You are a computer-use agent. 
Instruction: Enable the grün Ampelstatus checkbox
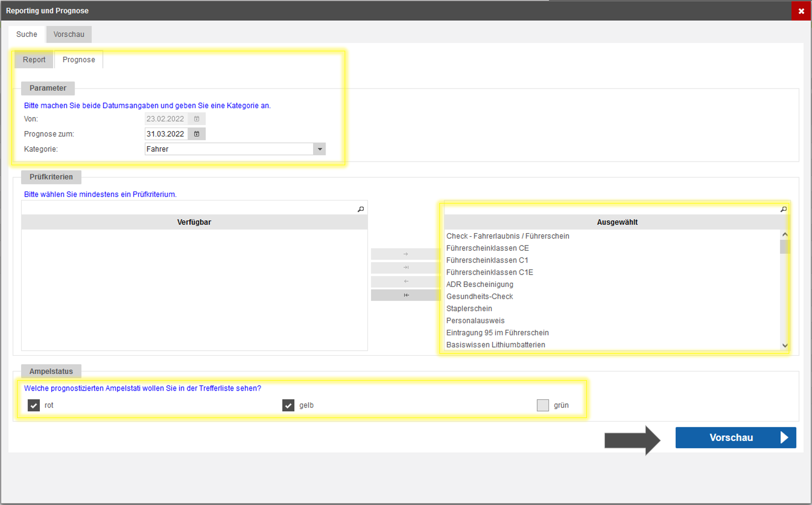(x=542, y=405)
